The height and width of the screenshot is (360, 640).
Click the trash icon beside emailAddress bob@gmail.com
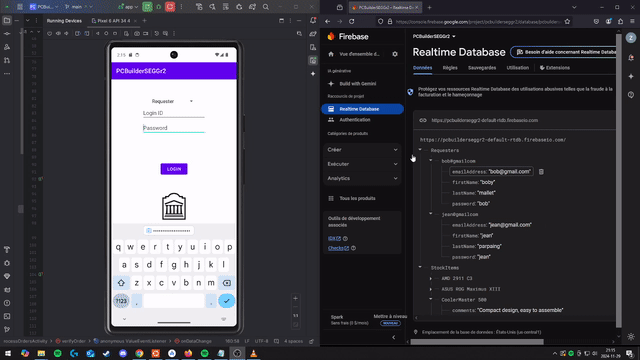[541, 172]
